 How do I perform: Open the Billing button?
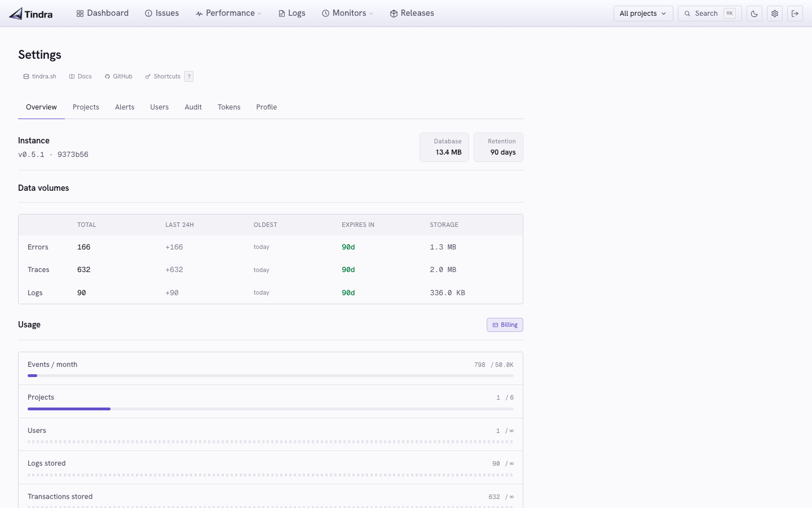point(505,325)
